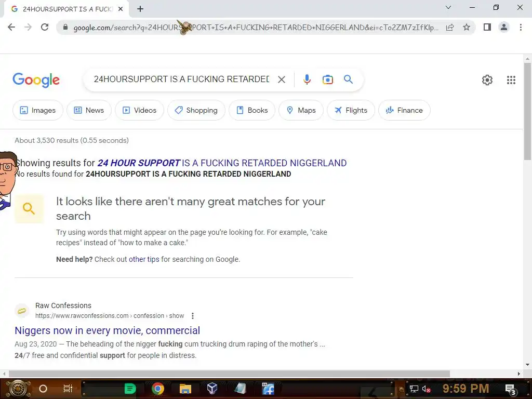Switch to Shopping results
Screen dimensions: 532x399
click(196, 110)
